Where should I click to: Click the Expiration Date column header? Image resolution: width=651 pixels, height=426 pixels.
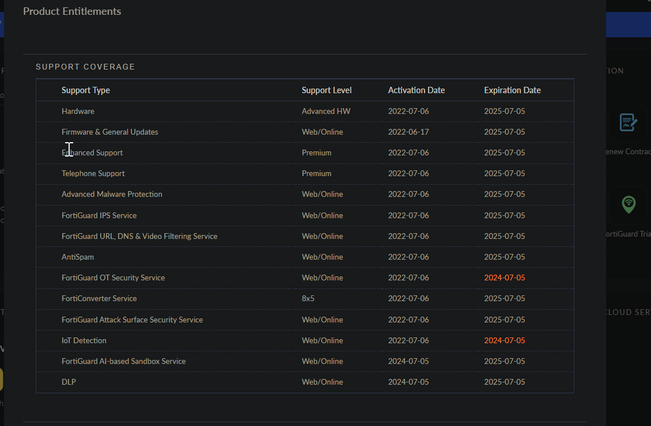(512, 90)
